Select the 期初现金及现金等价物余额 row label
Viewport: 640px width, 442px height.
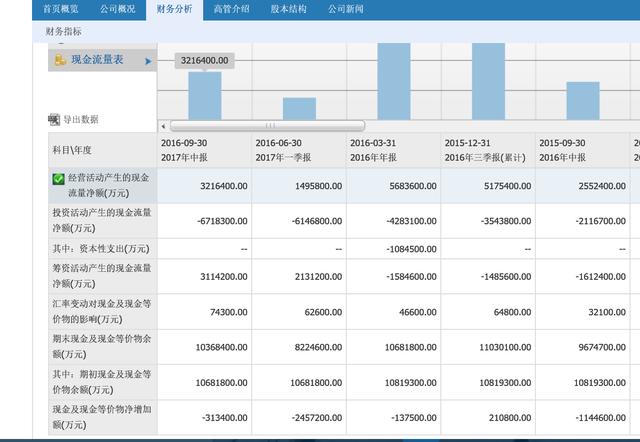[102, 382]
